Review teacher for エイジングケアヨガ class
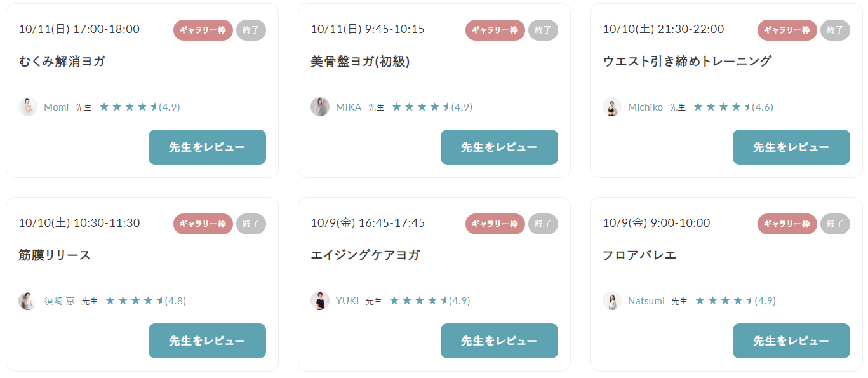Screen dimensions: 868x378 499,341
